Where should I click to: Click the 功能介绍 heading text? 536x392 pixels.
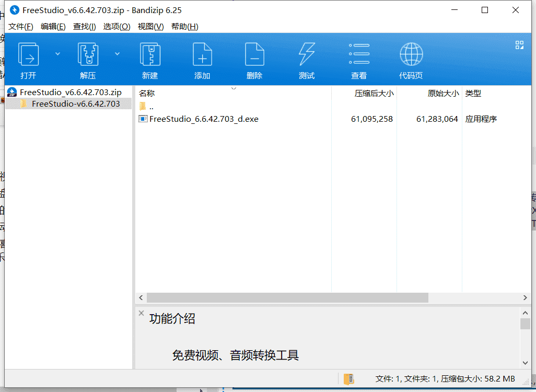tap(172, 318)
